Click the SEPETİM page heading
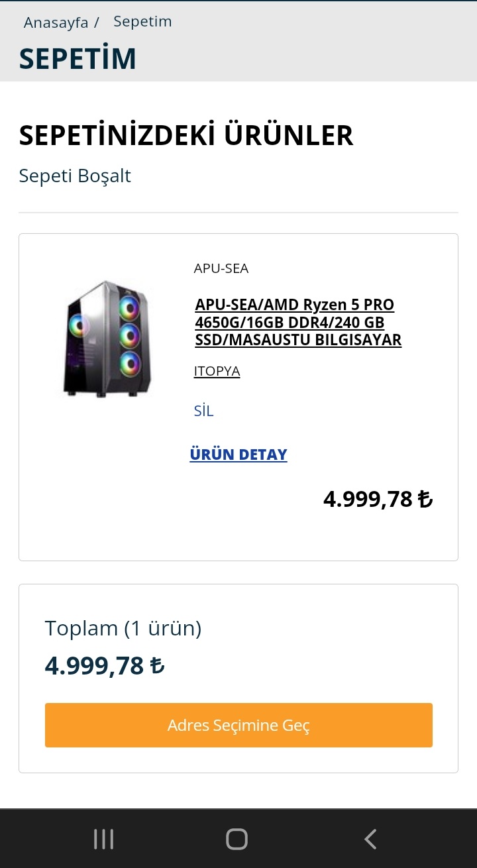 point(78,58)
